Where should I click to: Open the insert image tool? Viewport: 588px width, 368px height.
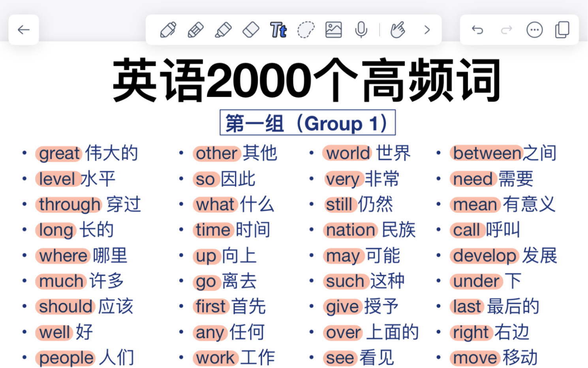(334, 30)
